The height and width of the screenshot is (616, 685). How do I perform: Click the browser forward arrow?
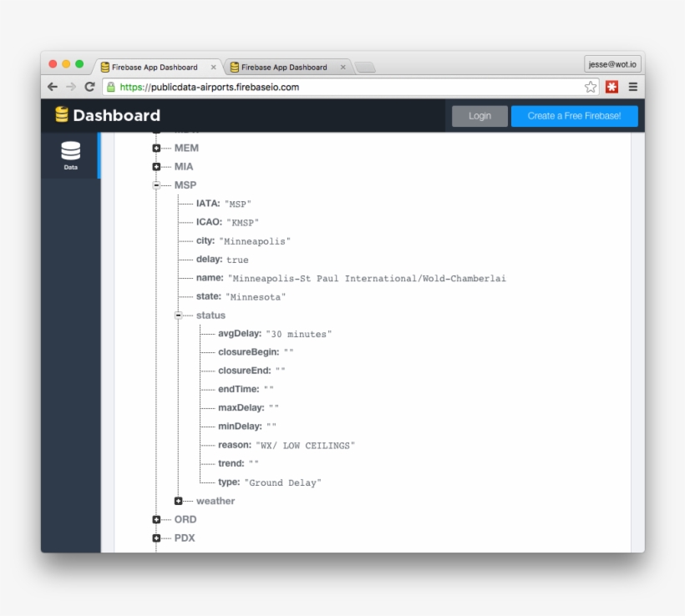click(x=71, y=87)
